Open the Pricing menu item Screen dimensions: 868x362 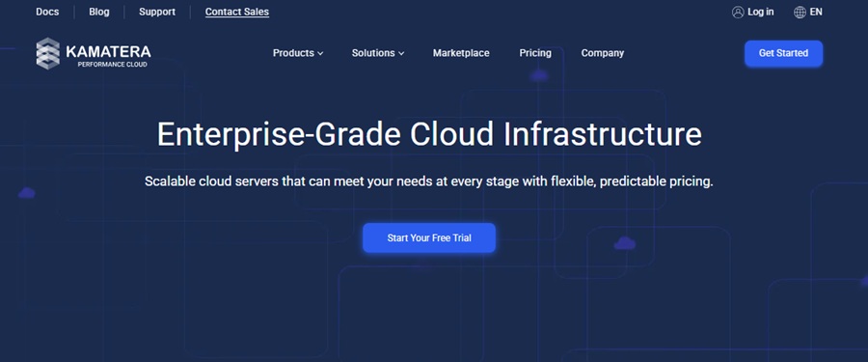point(535,53)
